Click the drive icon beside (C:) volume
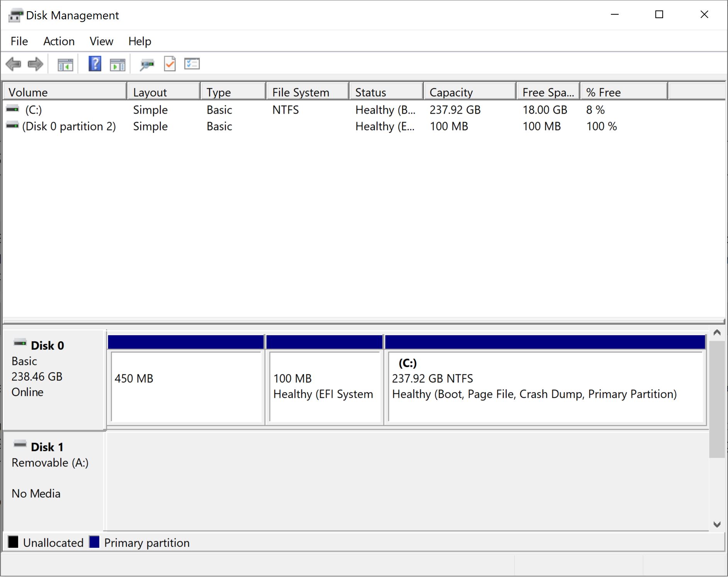The height and width of the screenshot is (577, 728). click(x=13, y=109)
